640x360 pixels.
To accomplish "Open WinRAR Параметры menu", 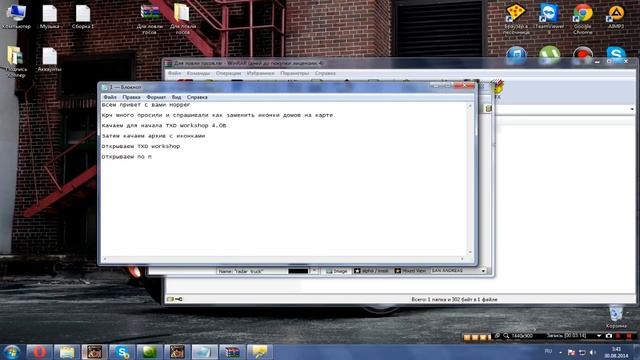I will click(295, 73).
